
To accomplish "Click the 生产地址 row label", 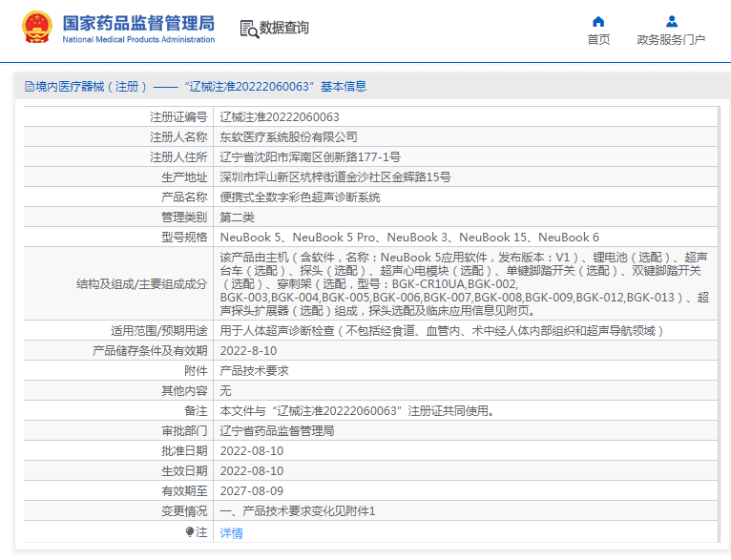I will point(184,177).
